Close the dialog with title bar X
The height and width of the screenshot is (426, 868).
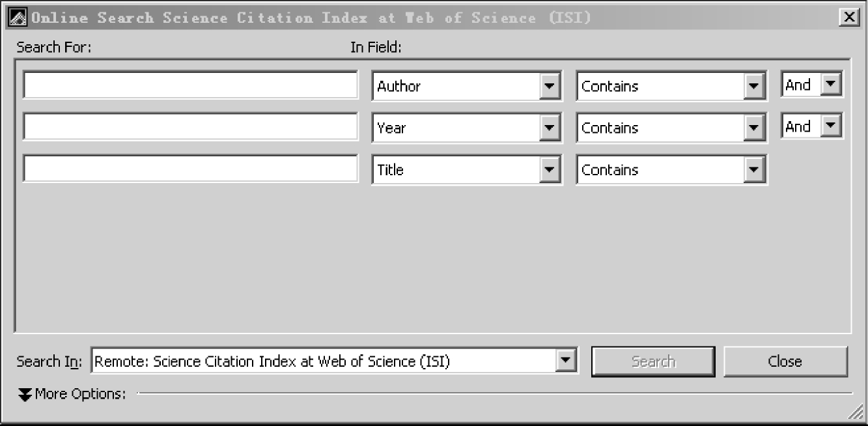849,18
